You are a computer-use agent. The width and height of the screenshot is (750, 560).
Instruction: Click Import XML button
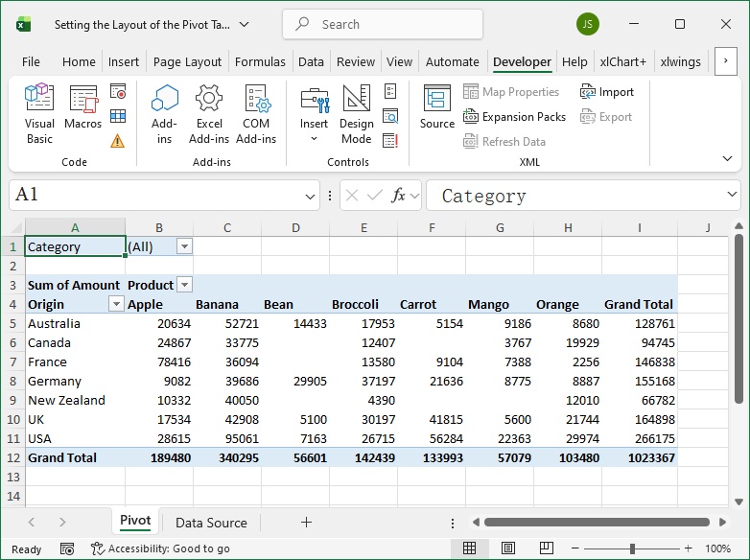point(606,91)
